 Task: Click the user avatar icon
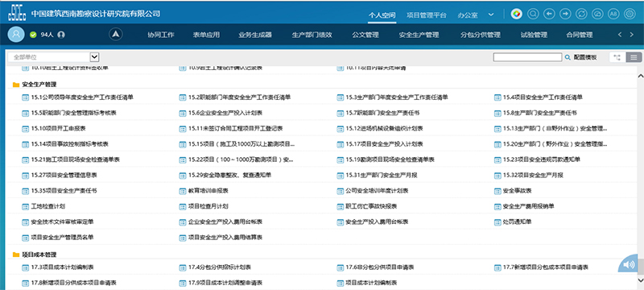(16, 35)
